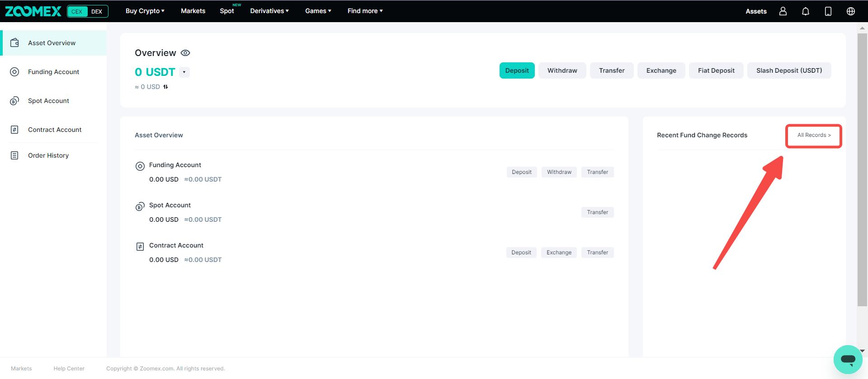The height and width of the screenshot is (379, 868).
Task: Toggle balance visibility eye icon
Action: [185, 53]
